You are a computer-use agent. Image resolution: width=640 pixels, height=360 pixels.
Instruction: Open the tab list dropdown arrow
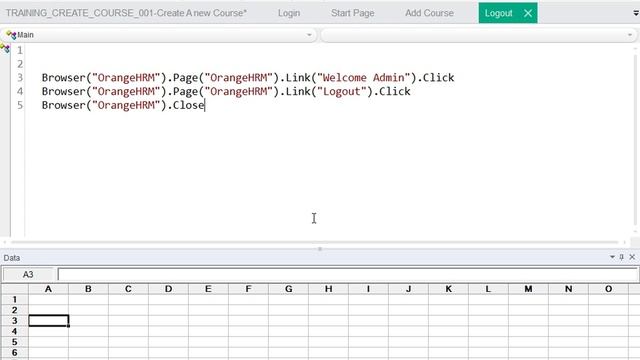(636, 13)
